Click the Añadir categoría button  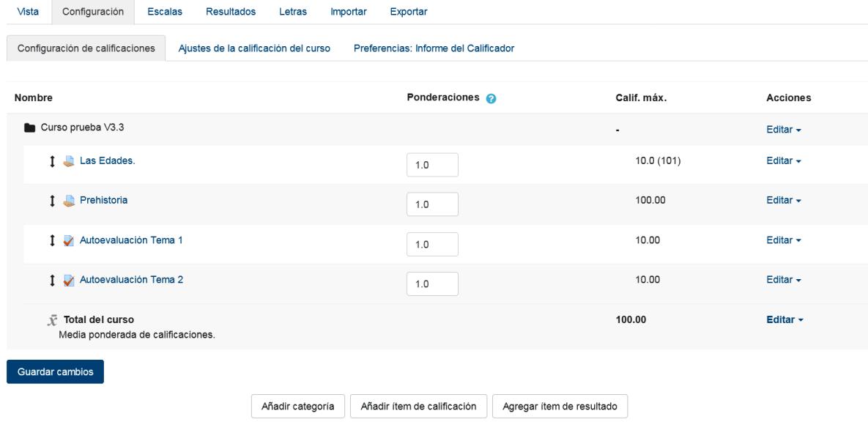coord(298,406)
